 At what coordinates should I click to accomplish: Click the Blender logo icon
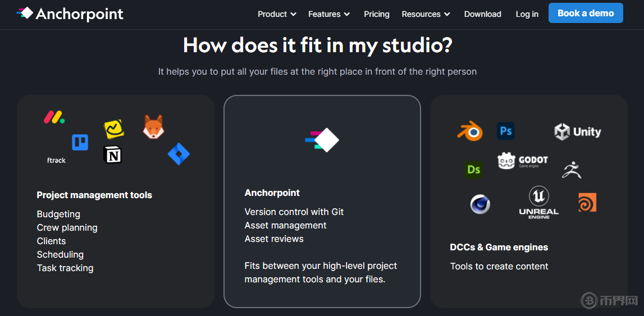[x=470, y=132]
